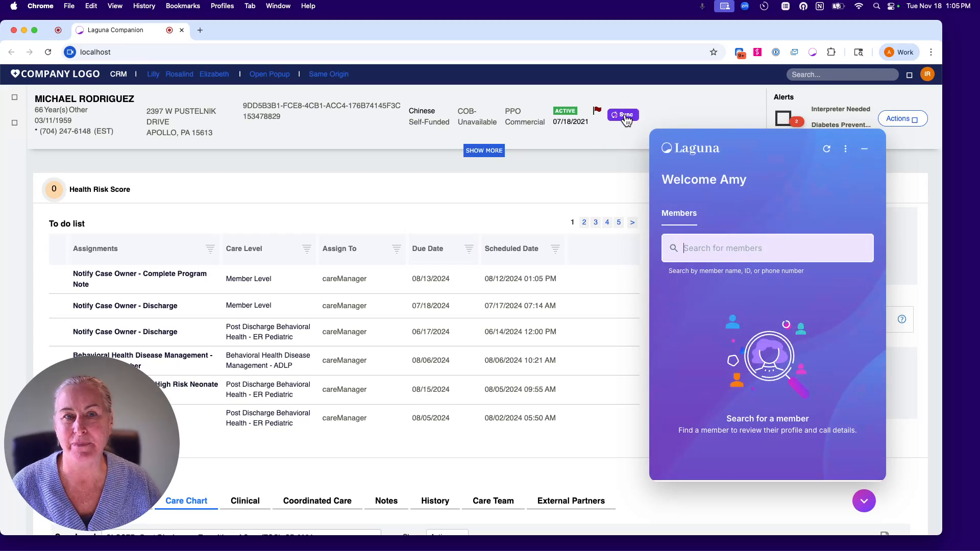Open the Bookmarks menu in Chrome

pos(183,6)
